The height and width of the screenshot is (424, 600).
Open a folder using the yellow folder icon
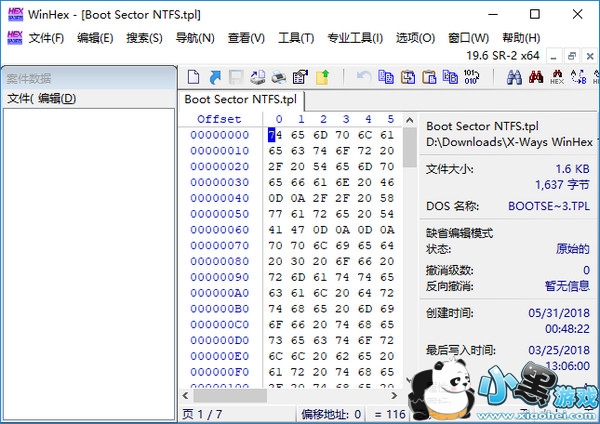(x=322, y=77)
